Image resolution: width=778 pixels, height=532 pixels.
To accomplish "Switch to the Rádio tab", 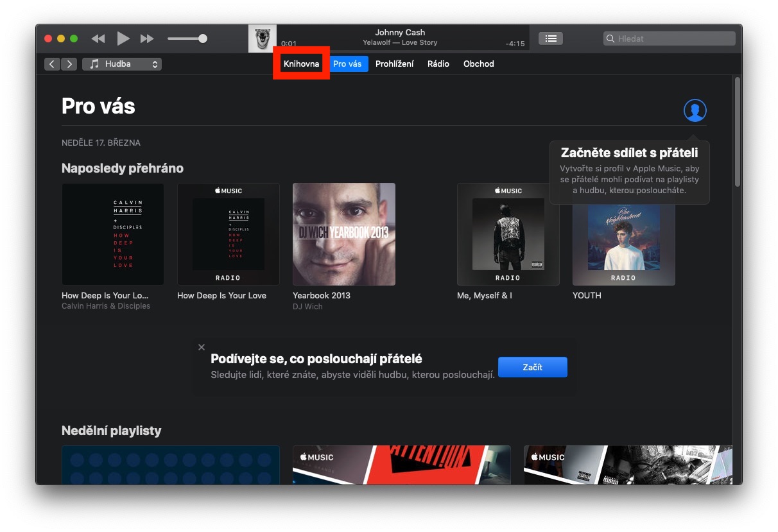I will [438, 64].
